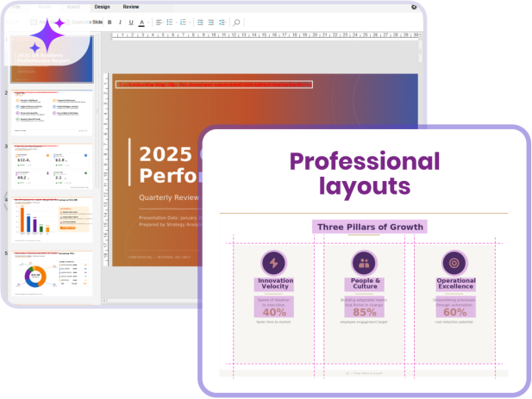Switch to the Review tab
The height and width of the screenshot is (399, 532).
click(131, 7)
